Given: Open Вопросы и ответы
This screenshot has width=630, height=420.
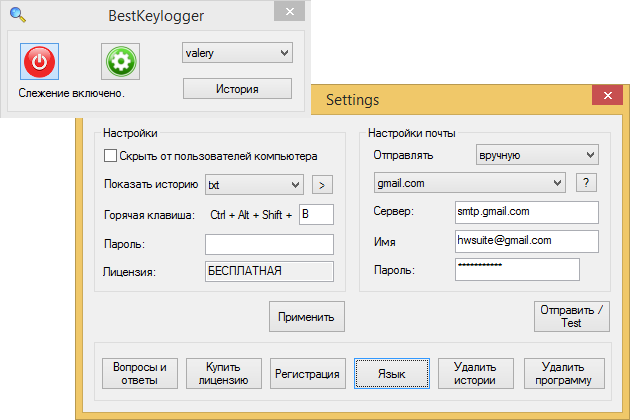Looking at the screenshot, I should (140, 373).
